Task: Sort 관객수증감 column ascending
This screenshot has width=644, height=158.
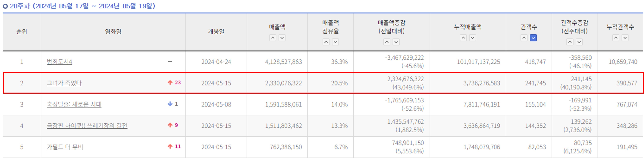Action: coord(570,42)
